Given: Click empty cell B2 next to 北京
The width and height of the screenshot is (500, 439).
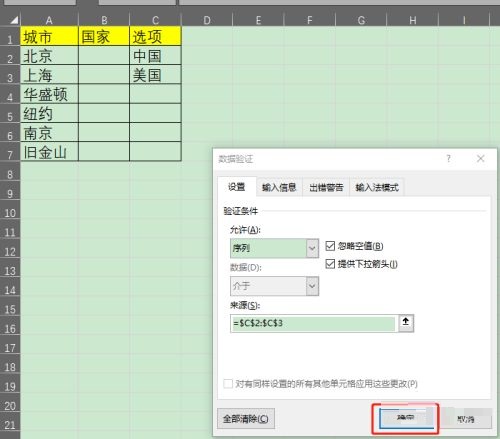Looking at the screenshot, I should click(104, 55).
